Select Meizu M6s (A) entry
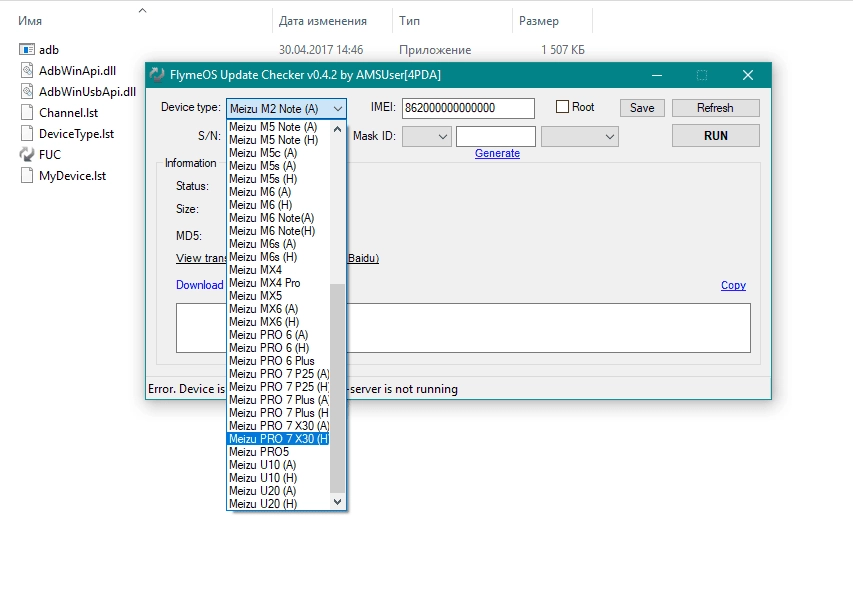Viewport: 853px width, 595px height. [278, 244]
